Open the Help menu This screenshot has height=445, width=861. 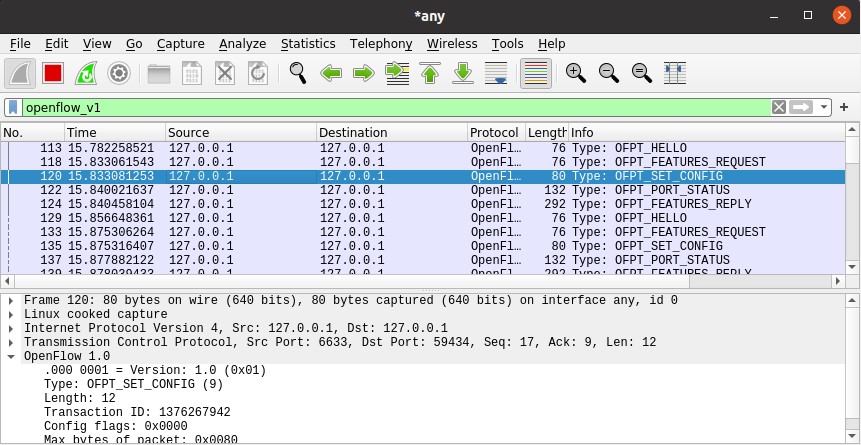click(x=551, y=44)
